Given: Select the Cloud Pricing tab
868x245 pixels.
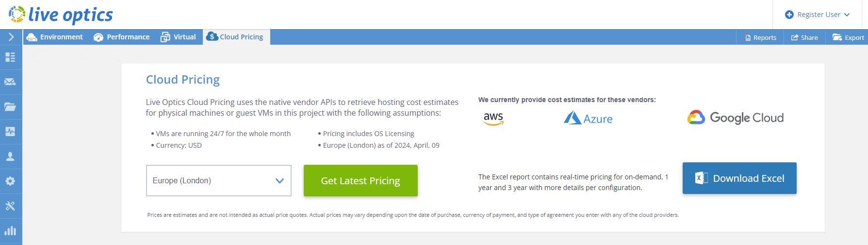Looking at the screenshot, I should [235, 37].
